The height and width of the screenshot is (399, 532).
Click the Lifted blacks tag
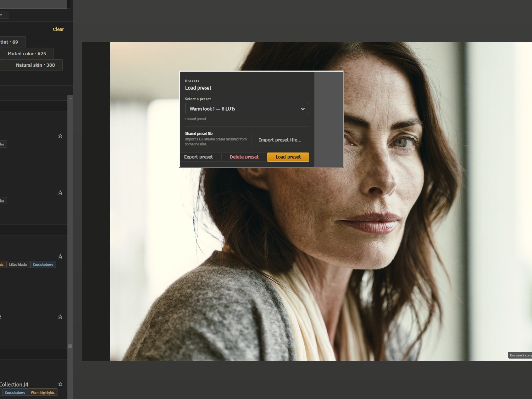pos(18,265)
